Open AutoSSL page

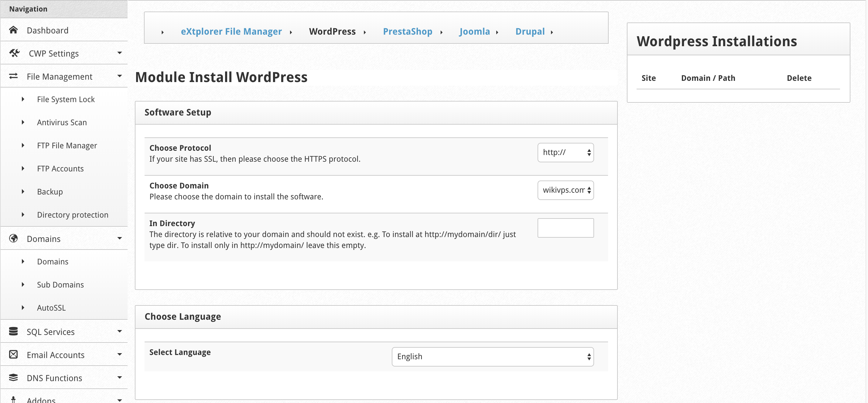(51, 308)
